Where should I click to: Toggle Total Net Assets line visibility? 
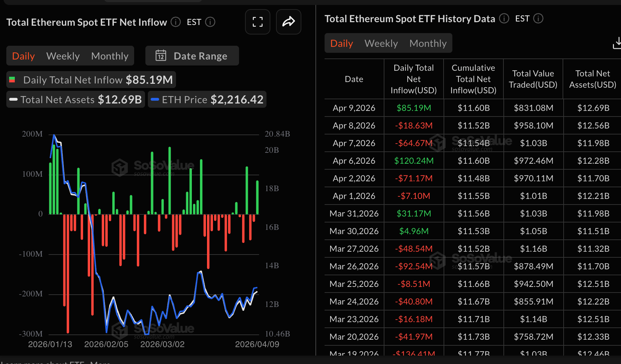76,100
